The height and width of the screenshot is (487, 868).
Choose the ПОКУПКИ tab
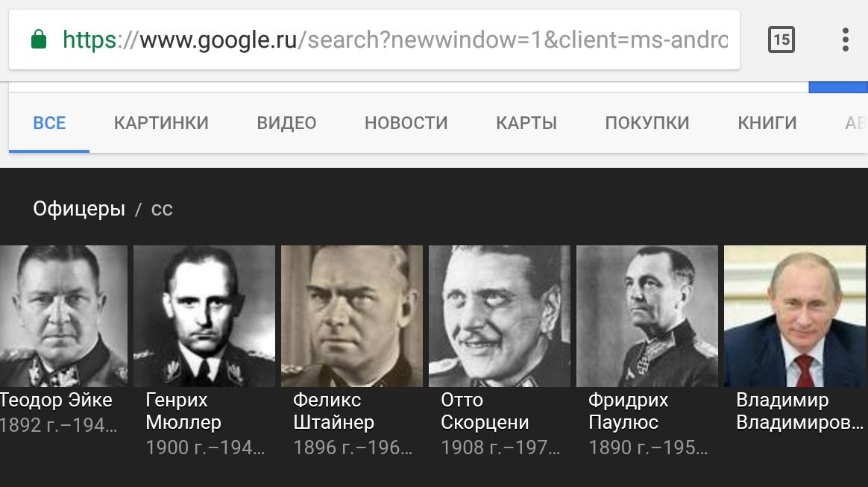coord(647,123)
